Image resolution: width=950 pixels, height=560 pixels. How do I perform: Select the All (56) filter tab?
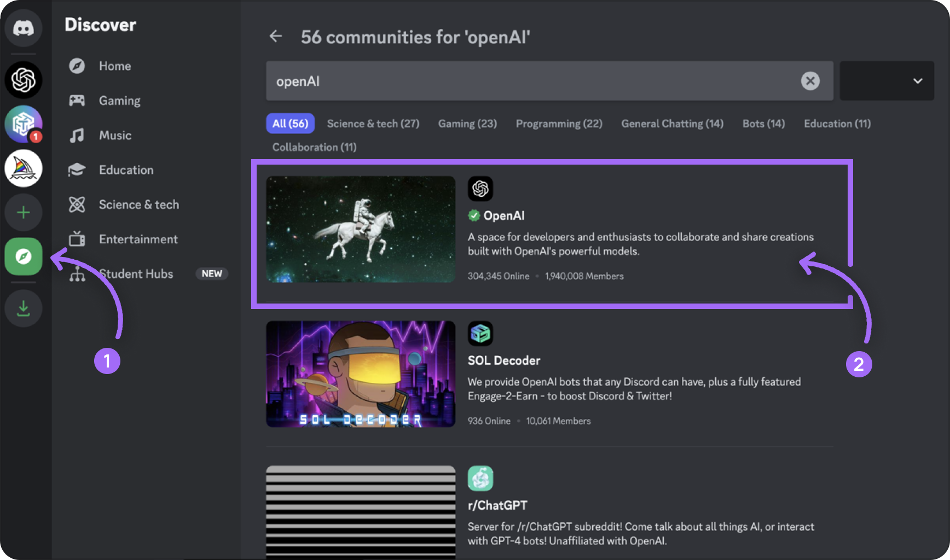[291, 124]
